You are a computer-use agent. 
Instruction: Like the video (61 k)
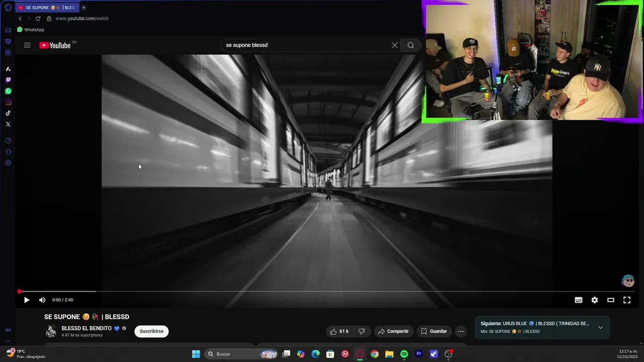(340, 331)
